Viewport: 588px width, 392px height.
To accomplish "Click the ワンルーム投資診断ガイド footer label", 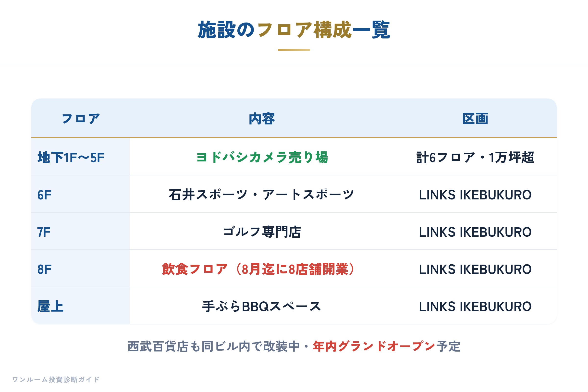I will 56,380.
